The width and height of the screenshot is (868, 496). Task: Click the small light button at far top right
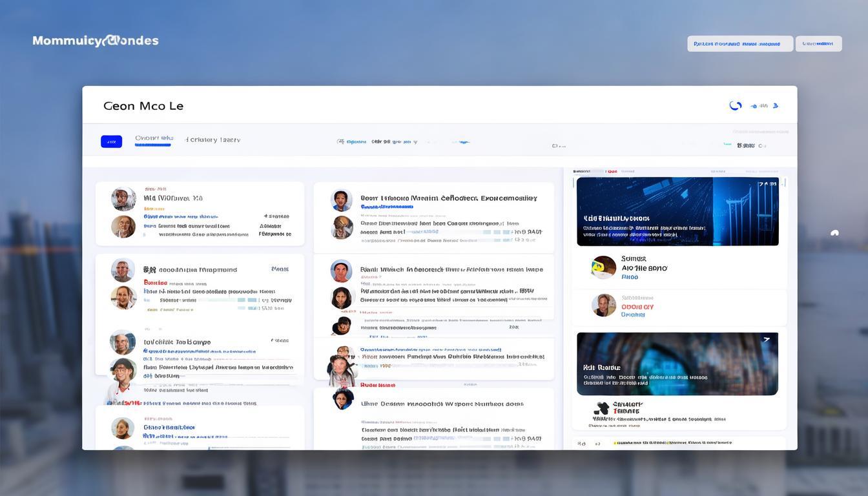[818, 44]
